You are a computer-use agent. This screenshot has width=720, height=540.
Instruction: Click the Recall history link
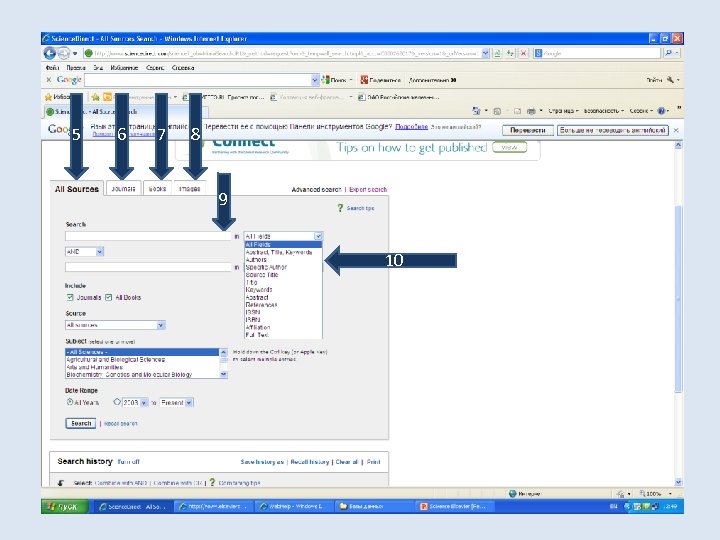point(309,462)
